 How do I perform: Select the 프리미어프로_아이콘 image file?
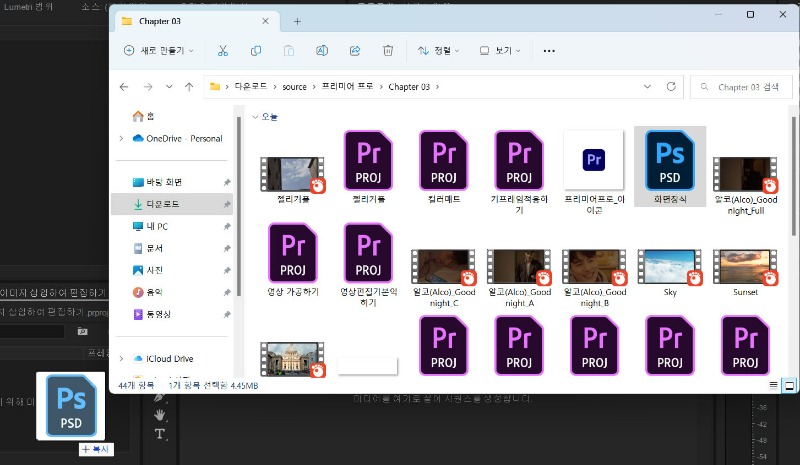click(594, 172)
